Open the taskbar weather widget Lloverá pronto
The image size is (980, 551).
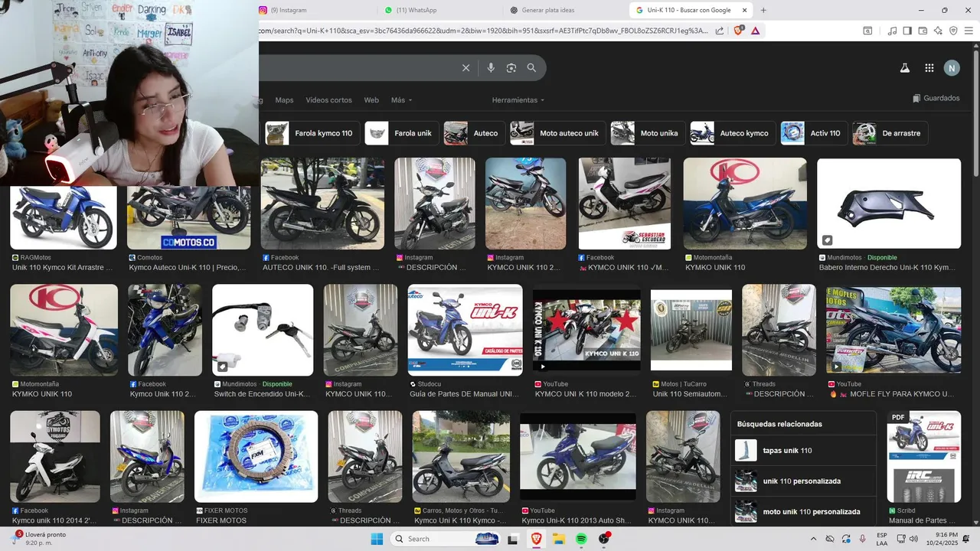point(40,538)
